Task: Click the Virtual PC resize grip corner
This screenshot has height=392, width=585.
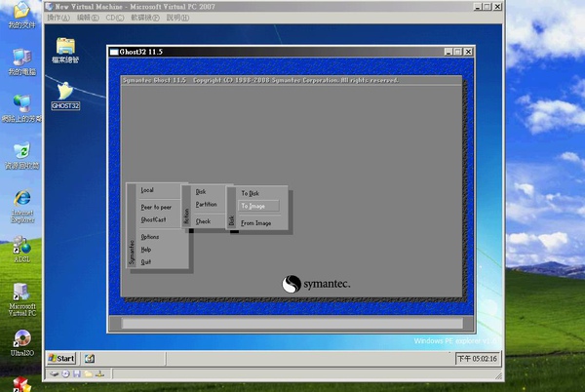Action: [498, 376]
